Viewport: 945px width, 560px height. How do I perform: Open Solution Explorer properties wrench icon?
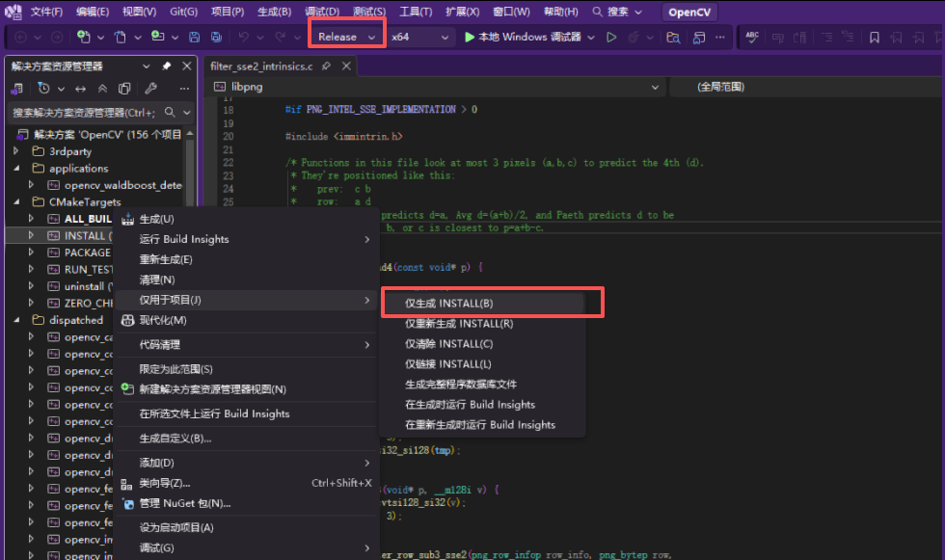[151, 87]
